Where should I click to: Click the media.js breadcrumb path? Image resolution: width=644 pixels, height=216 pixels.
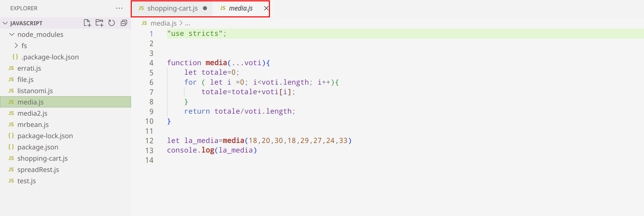point(163,23)
